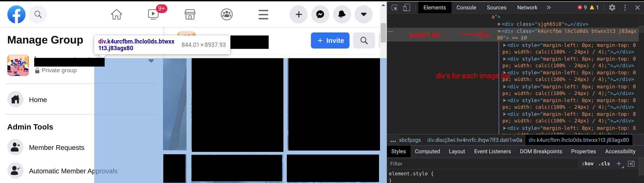Open the Properties pane tab
The image size is (644, 183).
tap(583, 151)
